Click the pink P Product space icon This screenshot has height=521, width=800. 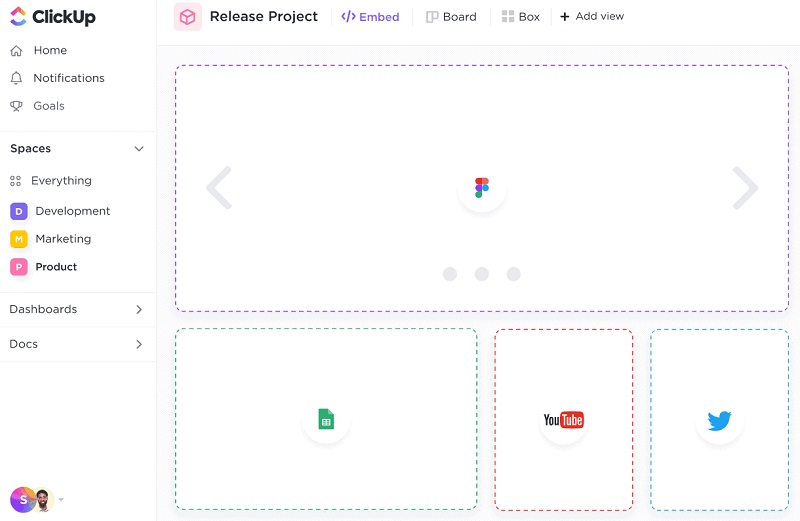19,267
